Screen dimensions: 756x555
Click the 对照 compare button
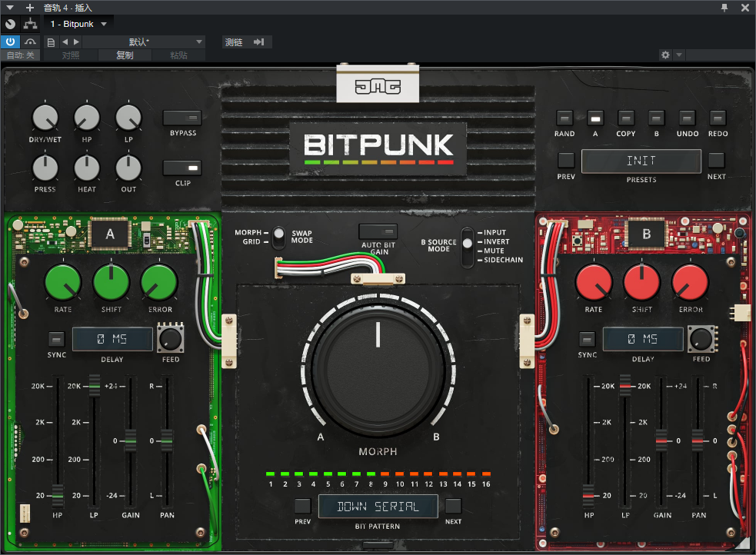[x=71, y=55]
